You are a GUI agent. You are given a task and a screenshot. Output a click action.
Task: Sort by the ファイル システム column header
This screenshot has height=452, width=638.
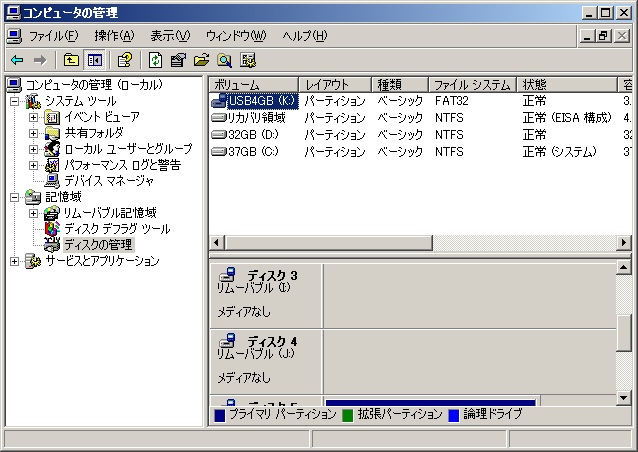point(472,85)
